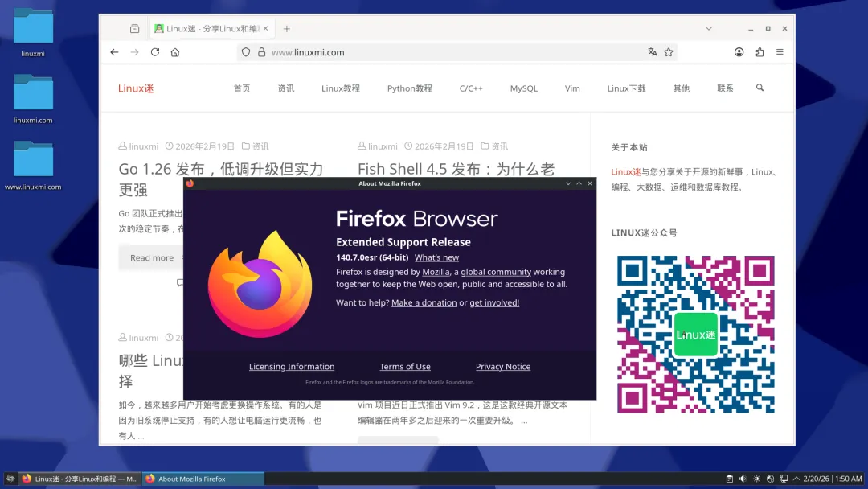
Task: Open the network globe tray icon
Action: pyautogui.click(x=770, y=479)
